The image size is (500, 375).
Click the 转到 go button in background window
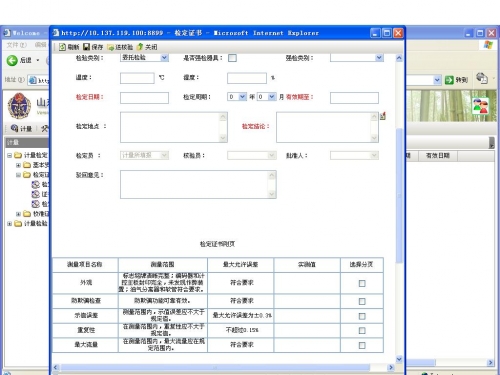coord(456,80)
